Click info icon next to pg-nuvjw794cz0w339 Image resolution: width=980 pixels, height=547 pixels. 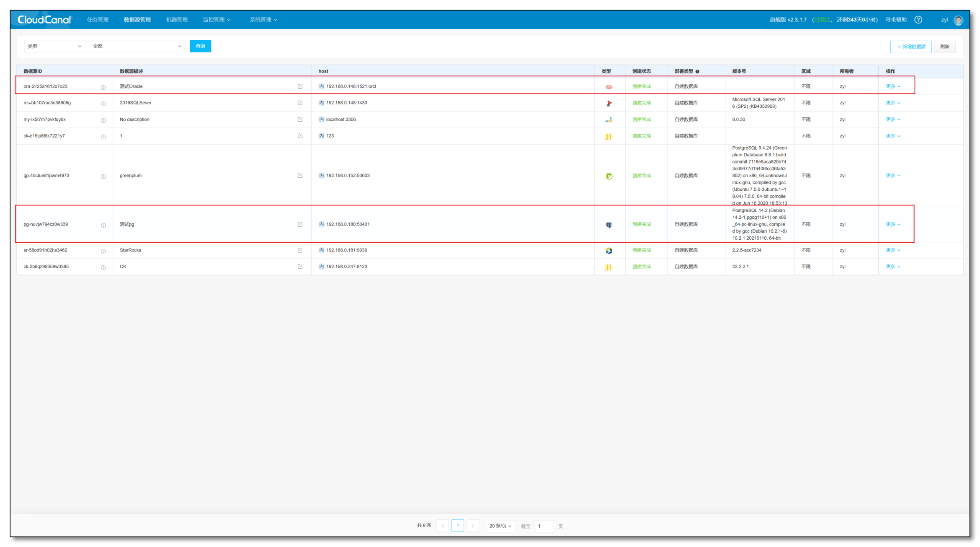tap(103, 225)
